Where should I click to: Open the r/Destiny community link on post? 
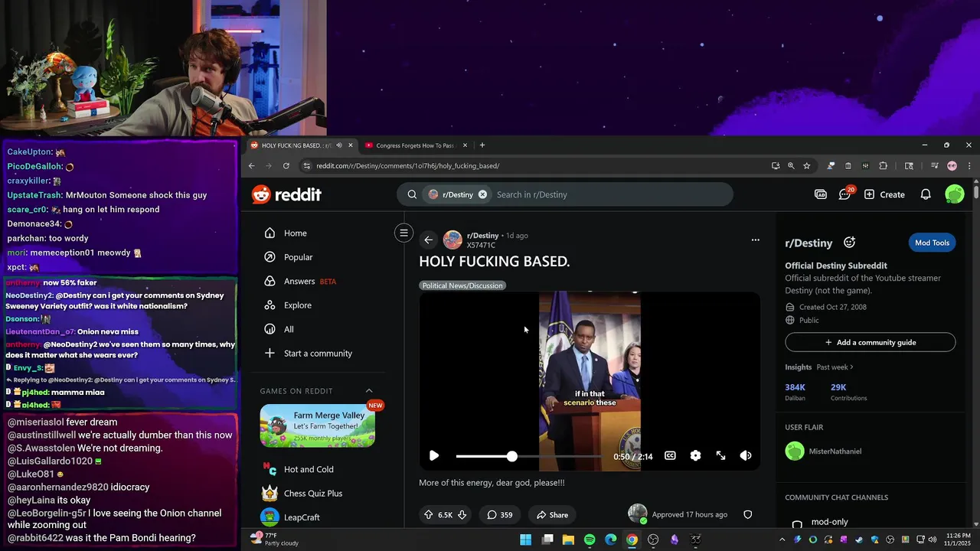(x=482, y=235)
